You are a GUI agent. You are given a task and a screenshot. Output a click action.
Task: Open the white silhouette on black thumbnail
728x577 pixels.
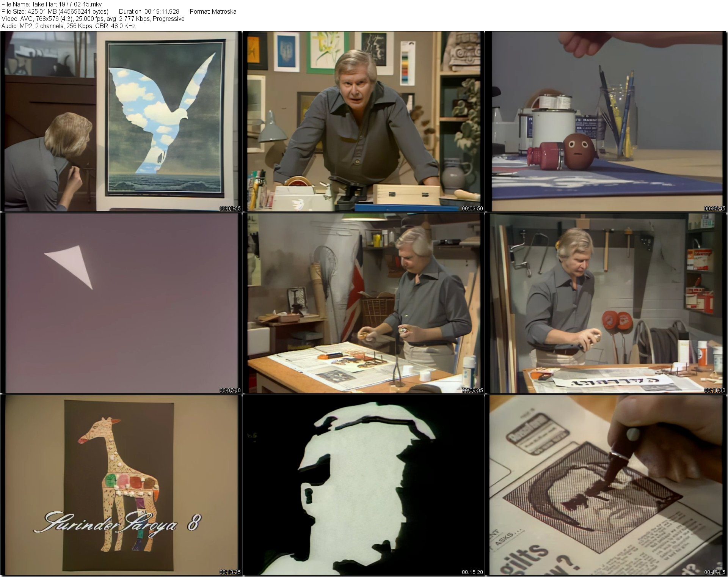363,485
